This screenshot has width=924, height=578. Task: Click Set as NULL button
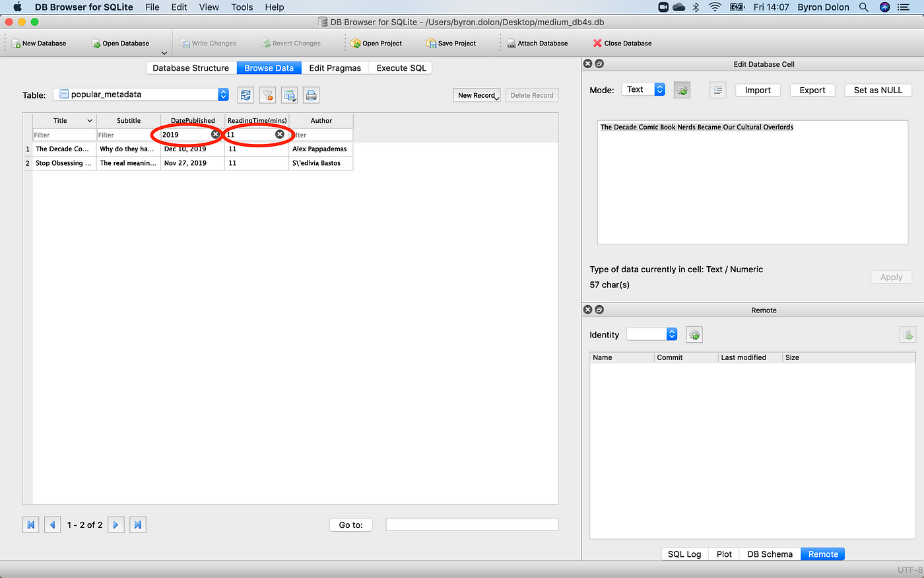pyautogui.click(x=878, y=90)
